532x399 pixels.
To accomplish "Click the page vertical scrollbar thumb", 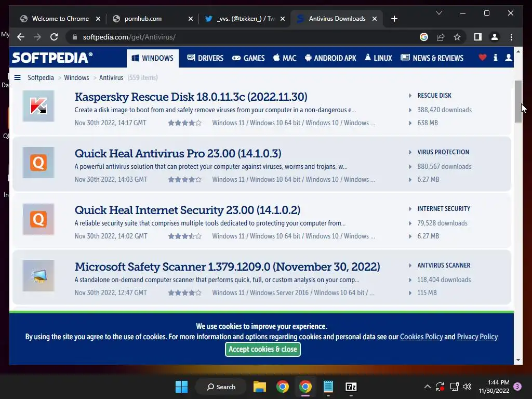I will (x=518, y=101).
